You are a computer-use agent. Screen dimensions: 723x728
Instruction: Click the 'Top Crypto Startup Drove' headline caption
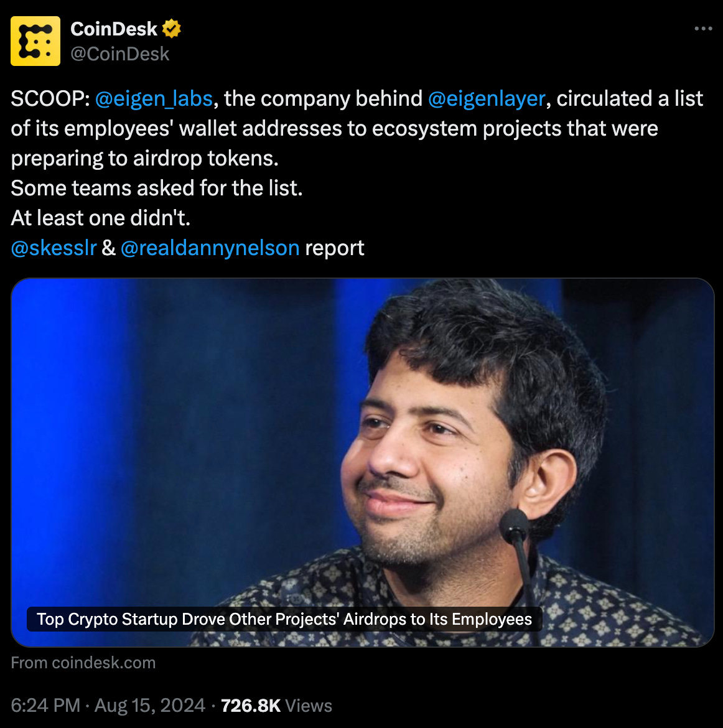coord(284,619)
